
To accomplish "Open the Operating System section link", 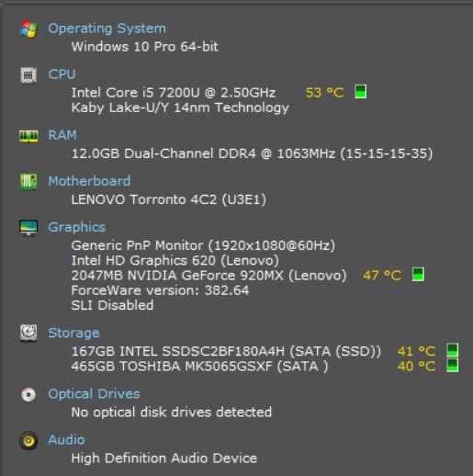I will coord(107,28).
